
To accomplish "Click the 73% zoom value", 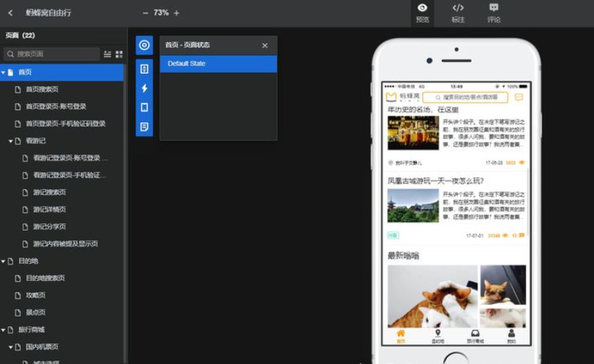I will (x=161, y=13).
